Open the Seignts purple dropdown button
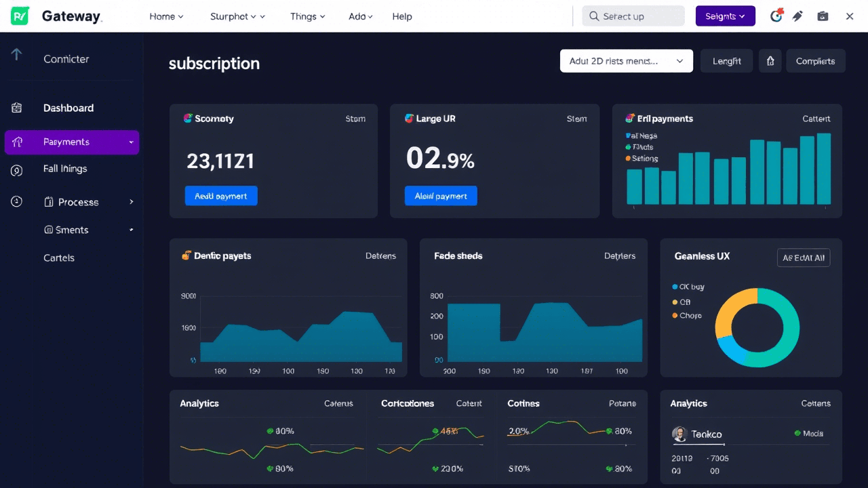 (726, 16)
